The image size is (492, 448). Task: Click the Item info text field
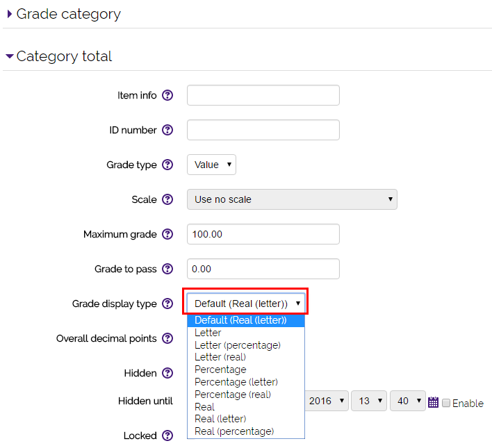(x=263, y=95)
